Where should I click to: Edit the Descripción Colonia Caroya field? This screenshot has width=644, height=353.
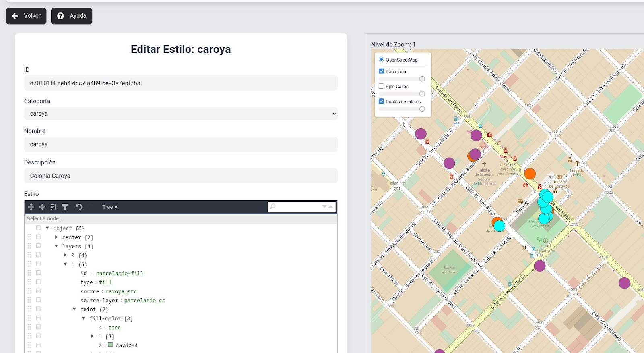coord(181,176)
